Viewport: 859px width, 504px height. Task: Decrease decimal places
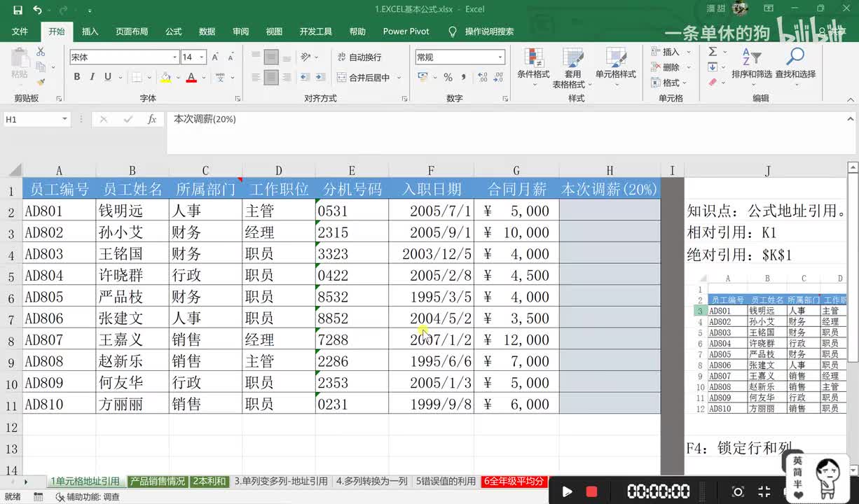point(497,78)
